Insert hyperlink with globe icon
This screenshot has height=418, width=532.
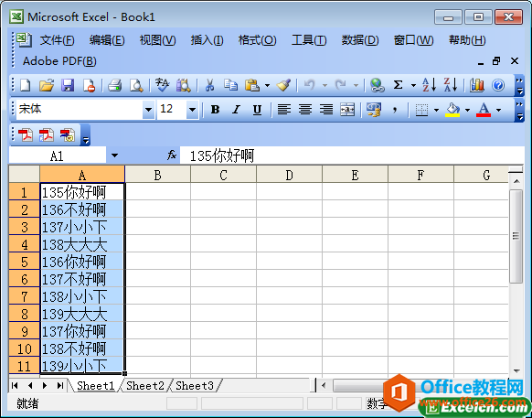tap(377, 85)
